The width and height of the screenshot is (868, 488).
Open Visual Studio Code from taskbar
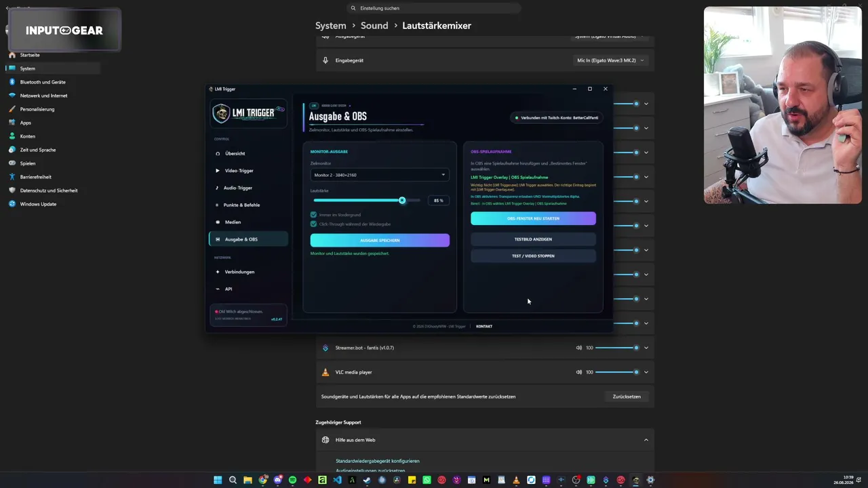point(337,480)
